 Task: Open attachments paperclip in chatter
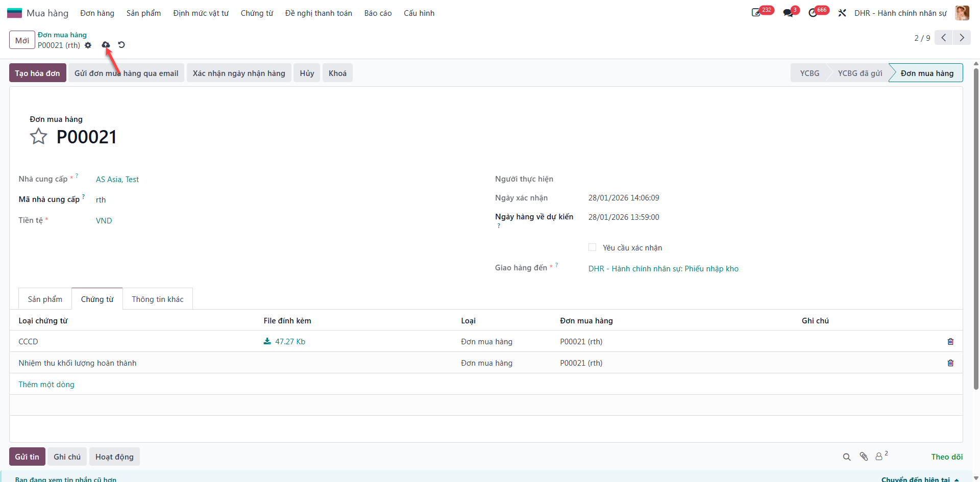[864, 457]
